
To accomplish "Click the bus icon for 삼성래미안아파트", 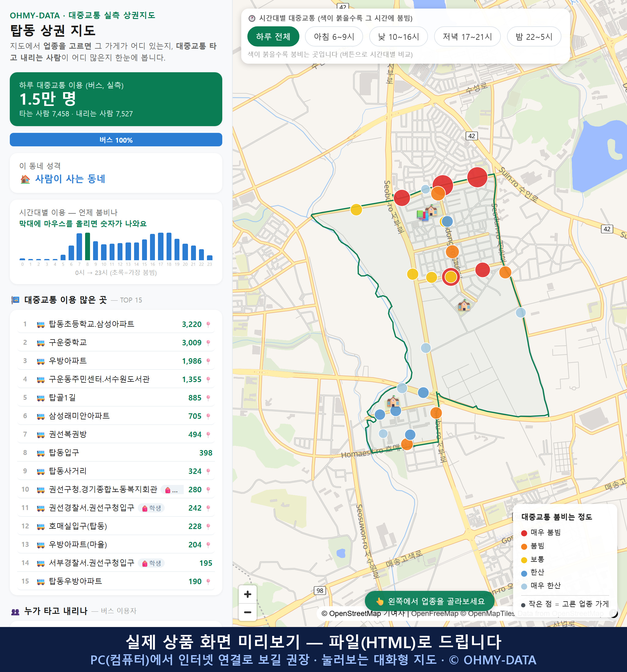I will [40, 416].
